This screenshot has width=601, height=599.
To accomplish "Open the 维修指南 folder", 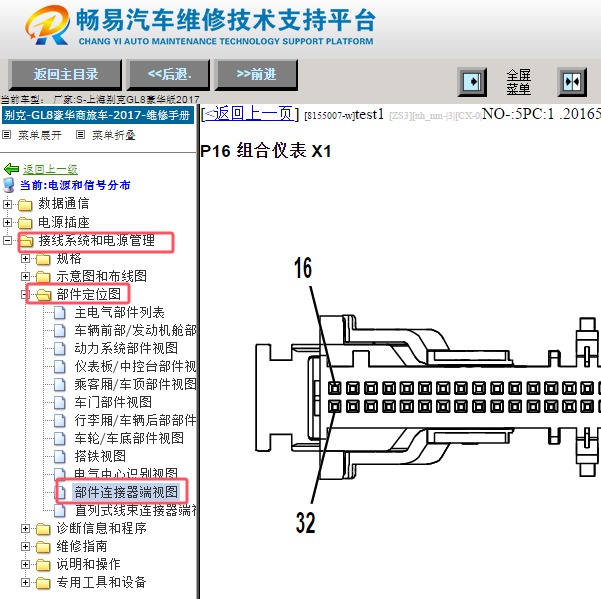I will [82, 546].
